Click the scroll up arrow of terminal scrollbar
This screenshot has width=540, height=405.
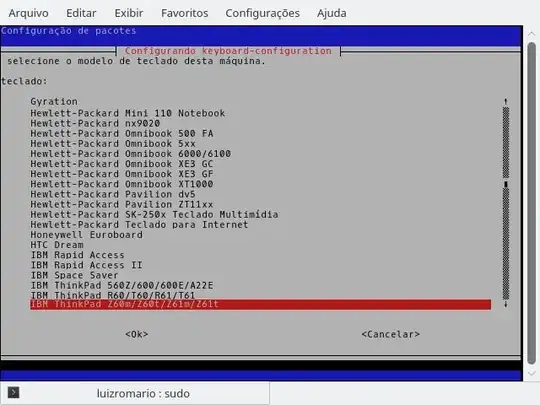point(531,34)
